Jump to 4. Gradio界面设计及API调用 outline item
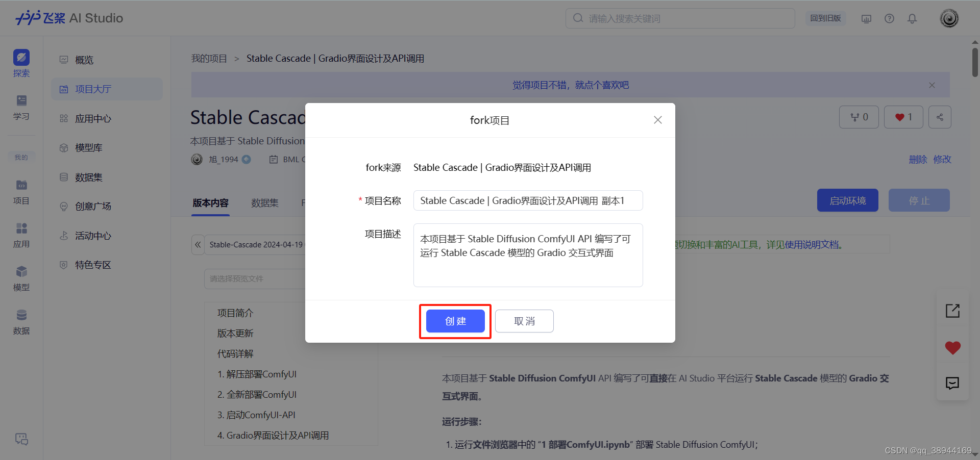The height and width of the screenshot is (460, 980). (x=273, y=436)
